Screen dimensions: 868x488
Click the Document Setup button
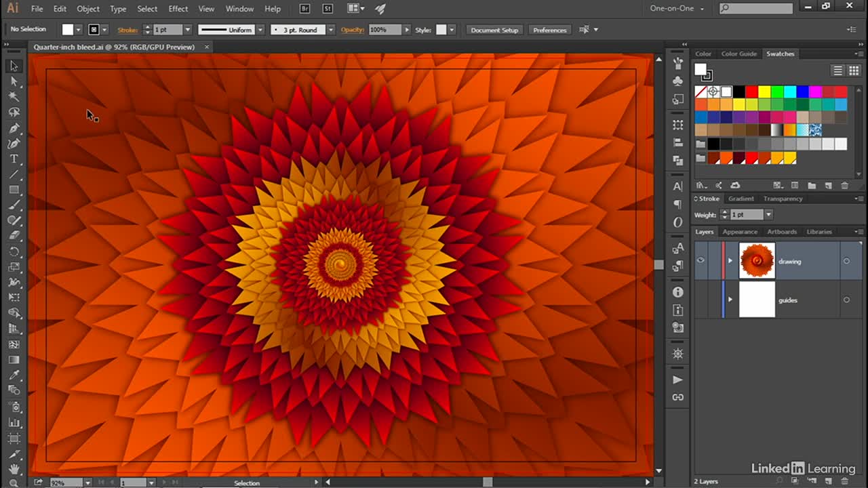494,30
